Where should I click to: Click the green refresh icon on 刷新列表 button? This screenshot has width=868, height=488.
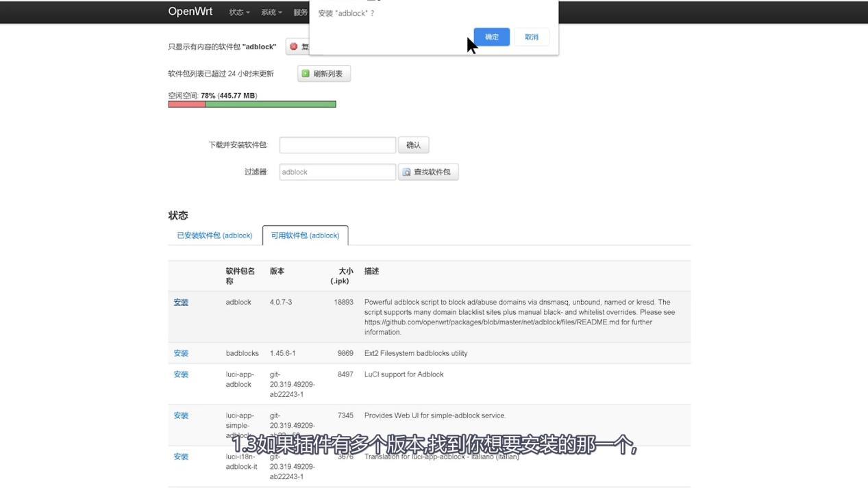tap(304, 73)
